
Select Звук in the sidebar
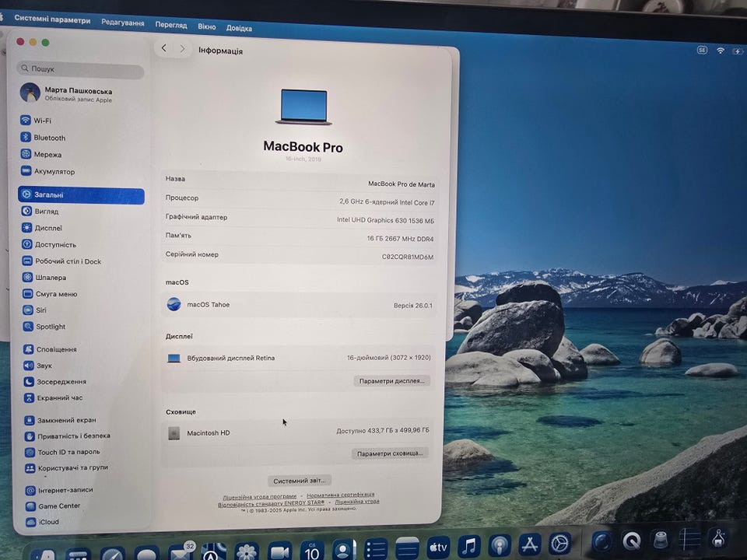(x=37, y=366)
